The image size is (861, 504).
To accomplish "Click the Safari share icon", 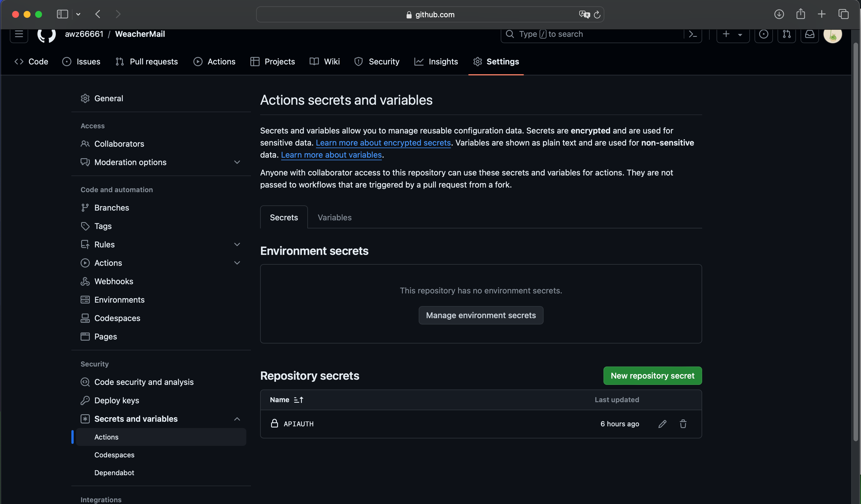I will point(801,14).
